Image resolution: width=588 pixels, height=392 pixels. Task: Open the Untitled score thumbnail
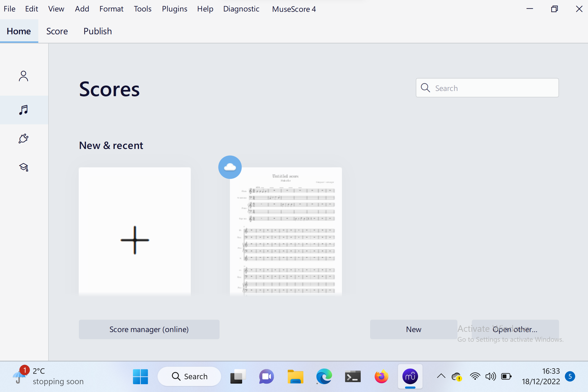pos(286,231)
